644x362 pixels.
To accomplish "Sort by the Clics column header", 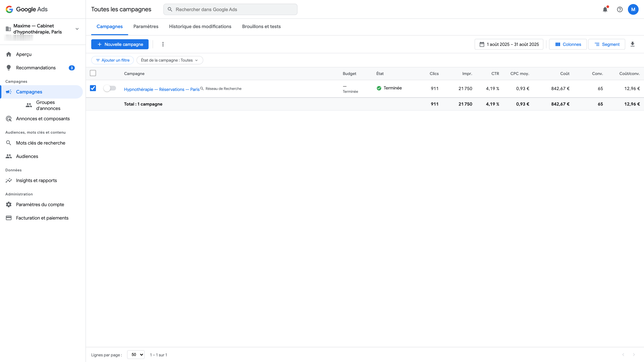I will point(434,74).
